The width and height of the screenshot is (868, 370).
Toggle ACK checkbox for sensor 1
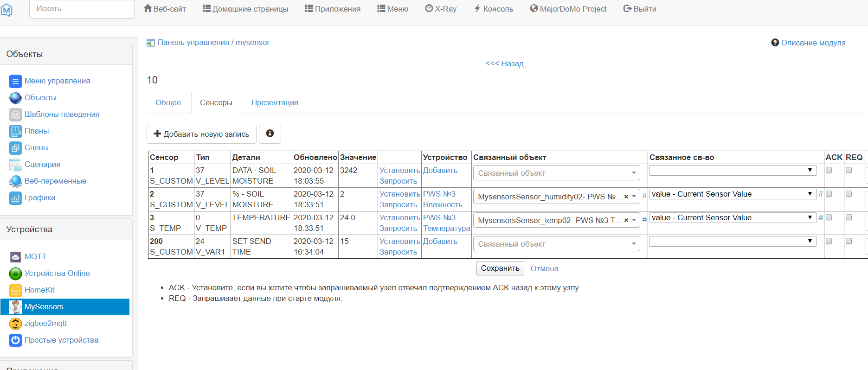point(829,170)
